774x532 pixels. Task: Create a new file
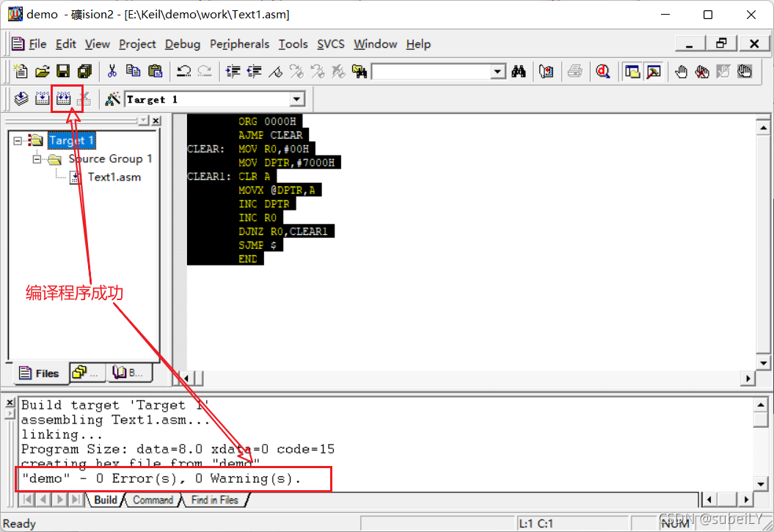[21, 72]
